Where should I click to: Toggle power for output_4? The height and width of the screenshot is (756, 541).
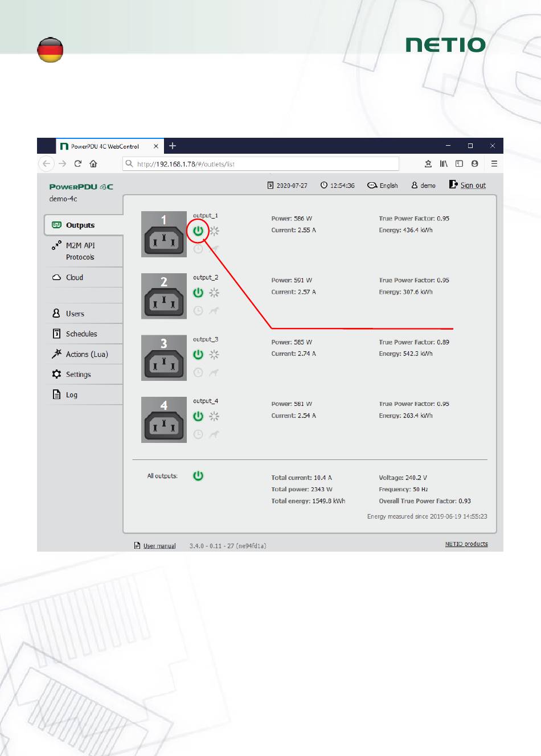198,416
